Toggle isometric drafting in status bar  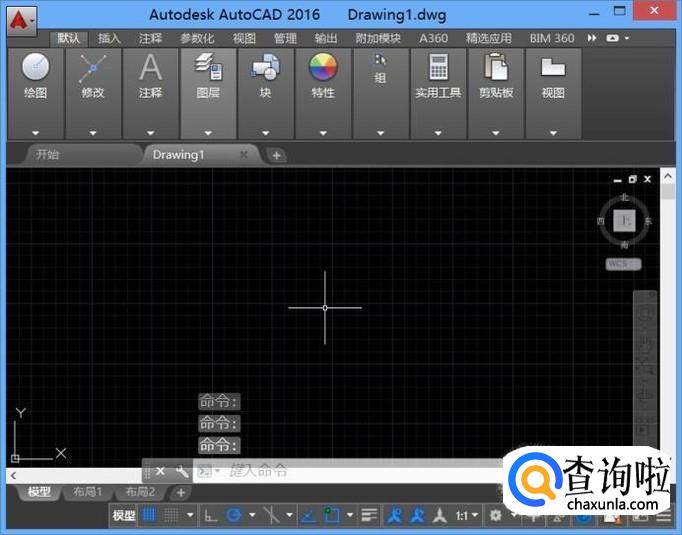[271, 515]
